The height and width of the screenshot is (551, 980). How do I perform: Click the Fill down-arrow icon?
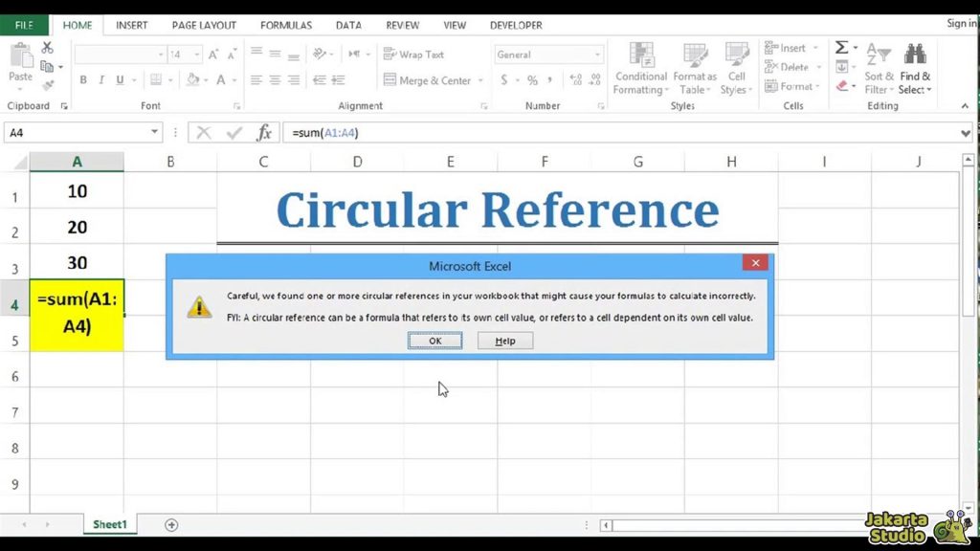842,66
